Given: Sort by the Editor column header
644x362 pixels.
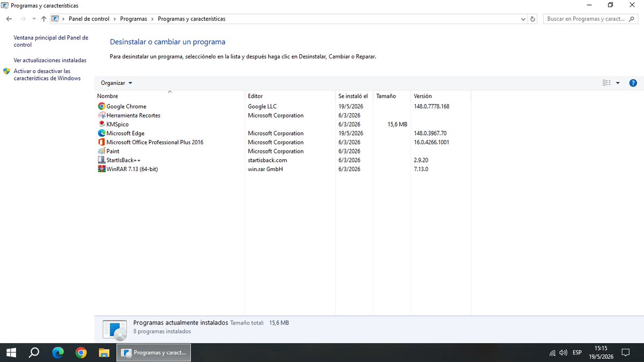Looking at the screenshot, I should (x=290, y=96).
